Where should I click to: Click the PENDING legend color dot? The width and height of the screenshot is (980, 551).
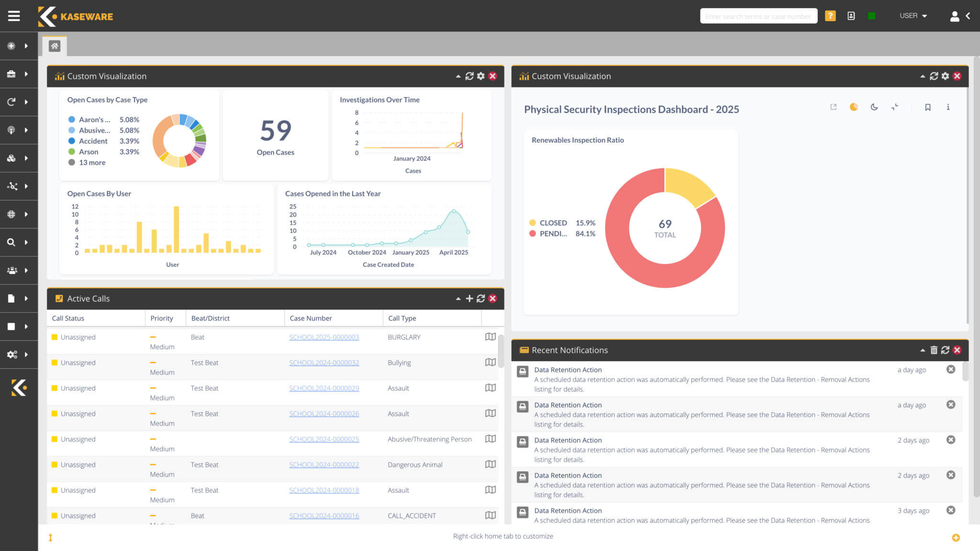click(x=532, y=233)
